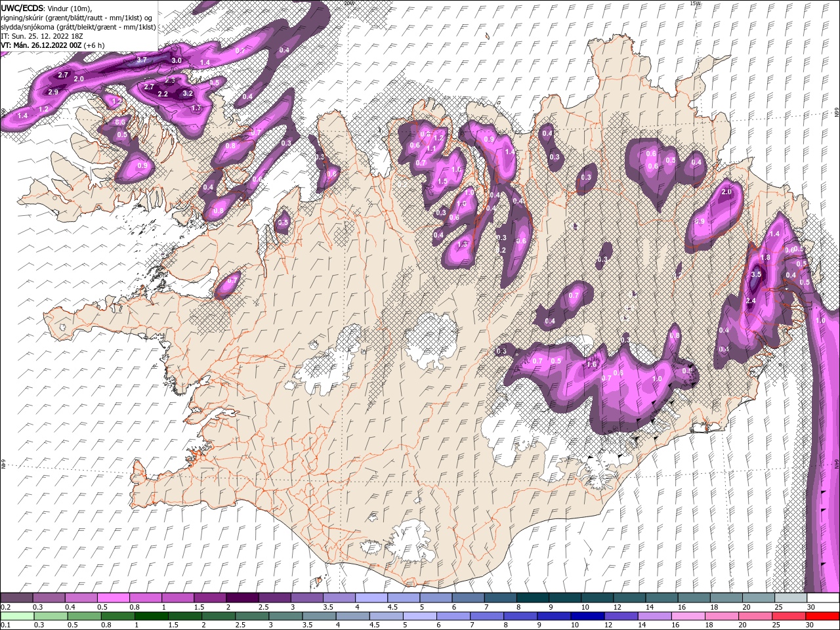Image resolution: width=840 pixels, height=630 pixels.
Task: Click the 'rigning/skúrir (grænt/blátt/rautt - mm/1klst) og' line
Action: 77,18
